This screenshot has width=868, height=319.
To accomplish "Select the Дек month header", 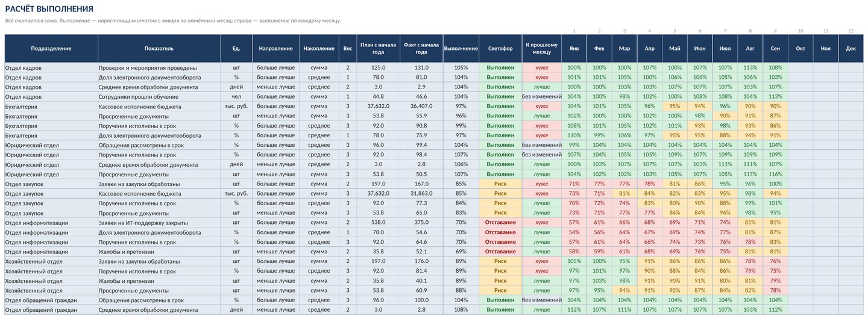I will (x=851, y=48).
